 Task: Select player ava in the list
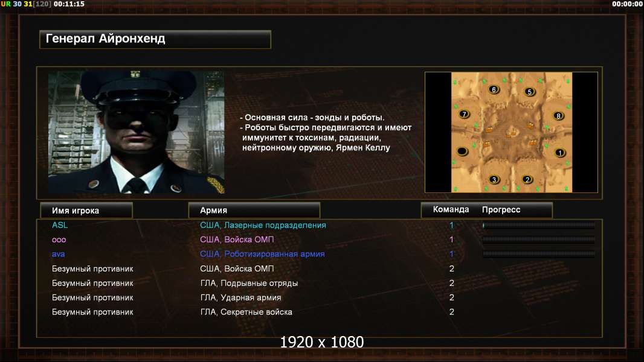tap(59, 254)
